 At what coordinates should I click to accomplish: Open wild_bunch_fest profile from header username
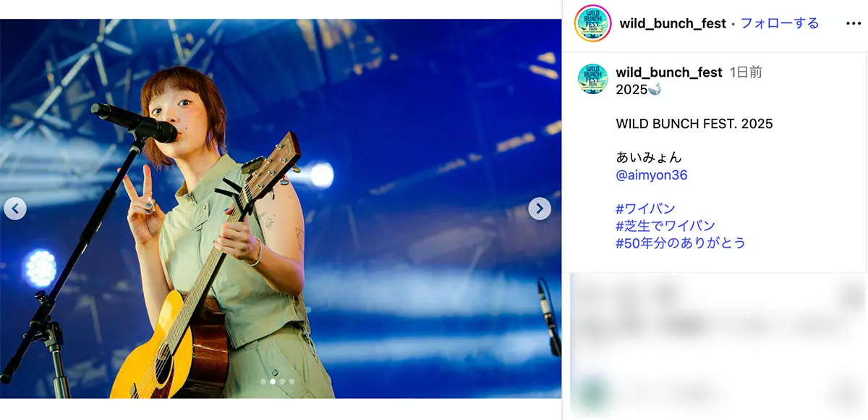(x=673, y=23)
